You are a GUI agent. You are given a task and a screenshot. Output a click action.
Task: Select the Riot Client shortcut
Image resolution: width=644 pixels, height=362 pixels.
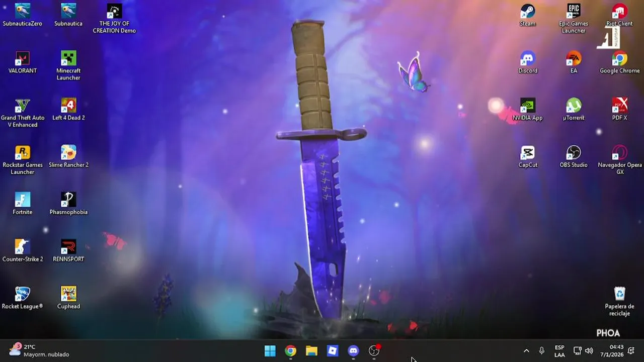click(x=619, y=15)
